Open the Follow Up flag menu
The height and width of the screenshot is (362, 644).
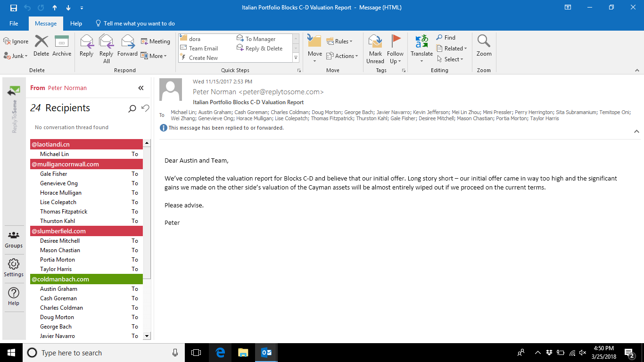(396, 49)
